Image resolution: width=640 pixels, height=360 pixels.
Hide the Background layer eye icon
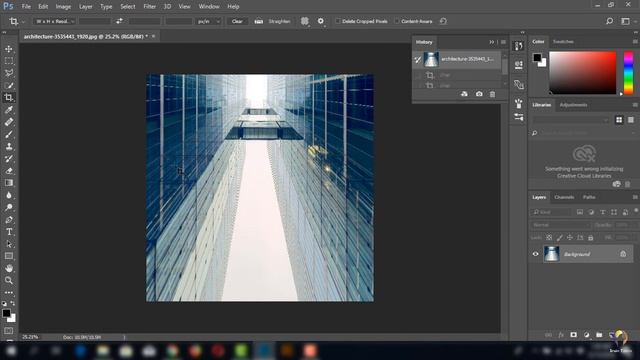click(536, 254)
